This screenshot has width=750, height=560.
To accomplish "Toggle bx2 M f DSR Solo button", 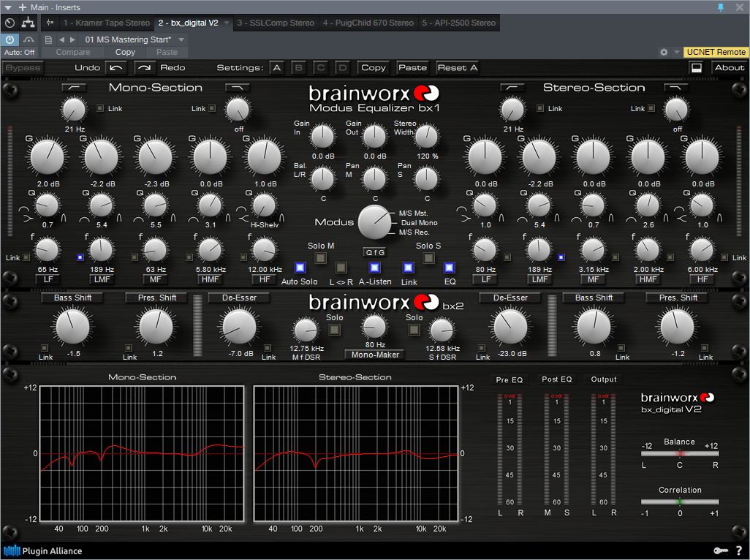I will (334, 330).
